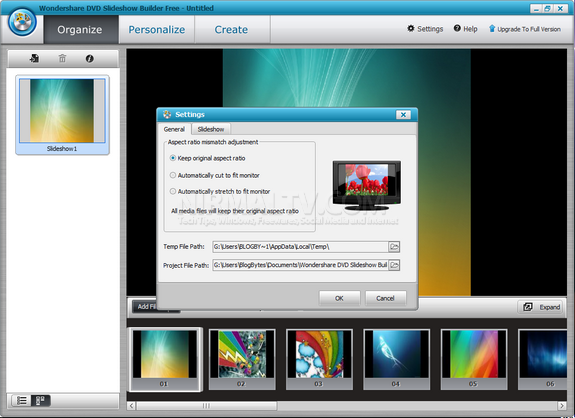Switch to list view at bottom left
The height and width of the screenshot is (418, 575).
(x=22, y=400)
